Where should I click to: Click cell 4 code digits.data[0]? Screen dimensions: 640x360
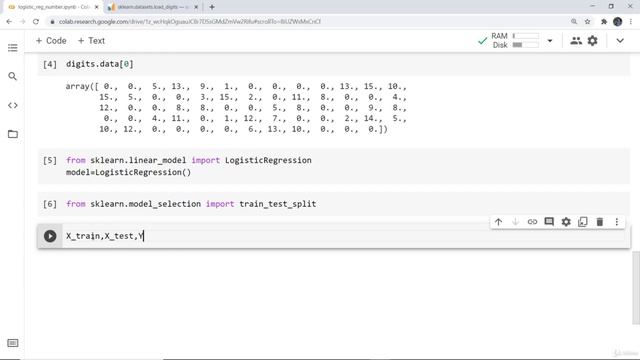pos(100,64)
